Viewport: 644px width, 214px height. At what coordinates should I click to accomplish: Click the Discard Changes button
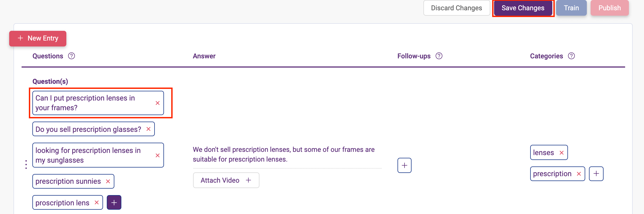pyautogui.click(x=457, y=8)
